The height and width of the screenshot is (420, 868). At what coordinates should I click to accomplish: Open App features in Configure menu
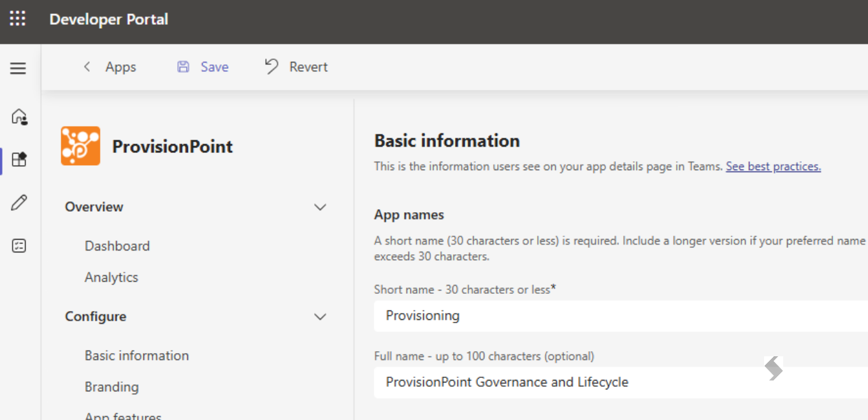click(x=123, y=416)
